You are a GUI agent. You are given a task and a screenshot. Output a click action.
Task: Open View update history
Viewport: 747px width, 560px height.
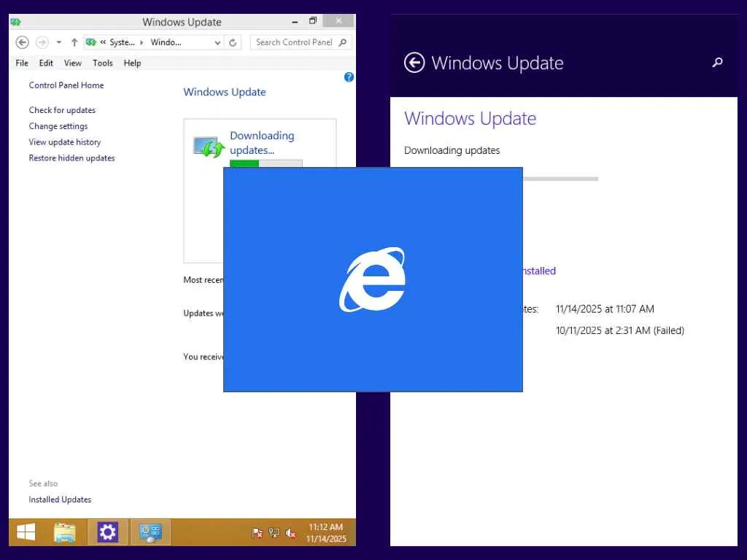(65, 142)
